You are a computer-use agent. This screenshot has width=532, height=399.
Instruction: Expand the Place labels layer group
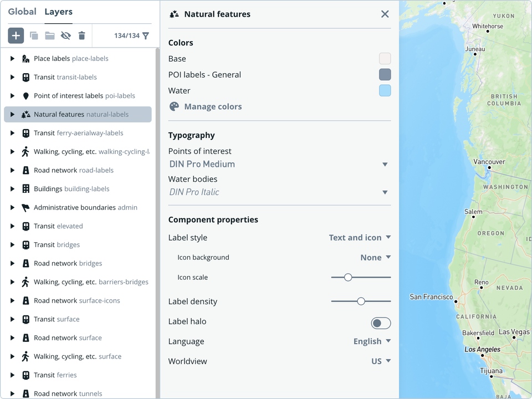[13, 59]
